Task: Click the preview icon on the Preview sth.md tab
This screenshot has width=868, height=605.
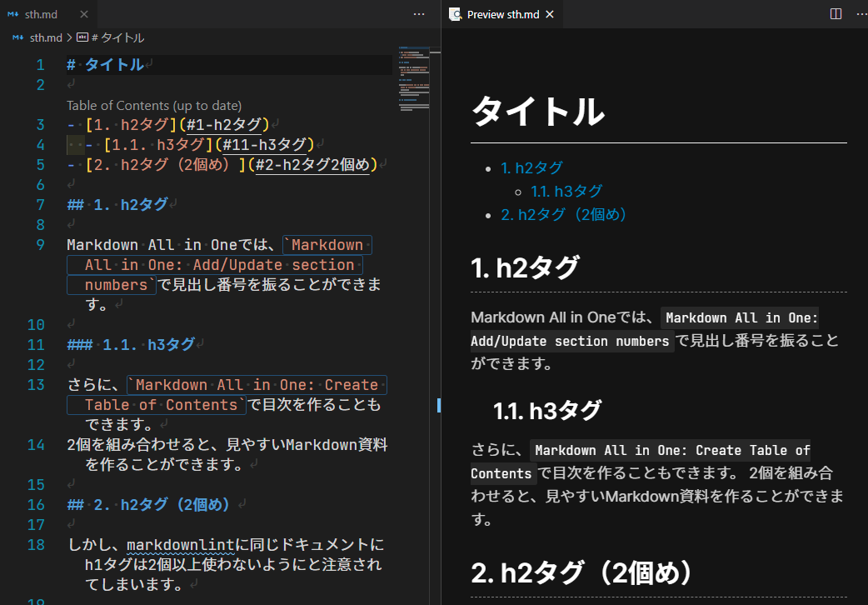Action: click(x=455, y=13)
